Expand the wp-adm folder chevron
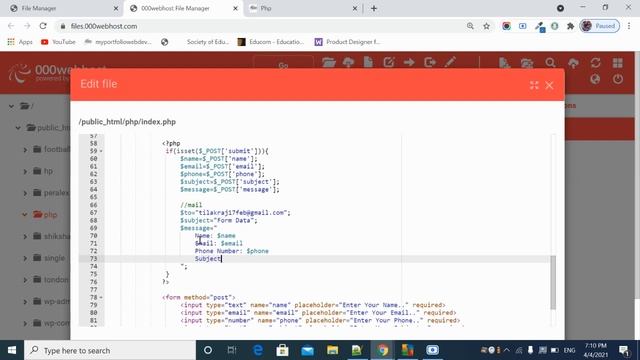The image size is (640, 360). [x=25, y=302]
